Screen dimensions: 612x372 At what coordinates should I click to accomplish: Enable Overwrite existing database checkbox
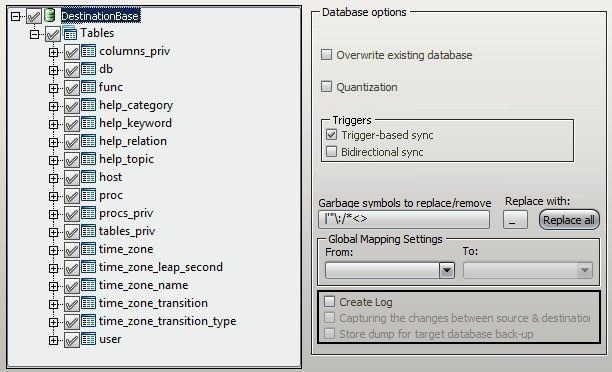(x=326, y=54)
